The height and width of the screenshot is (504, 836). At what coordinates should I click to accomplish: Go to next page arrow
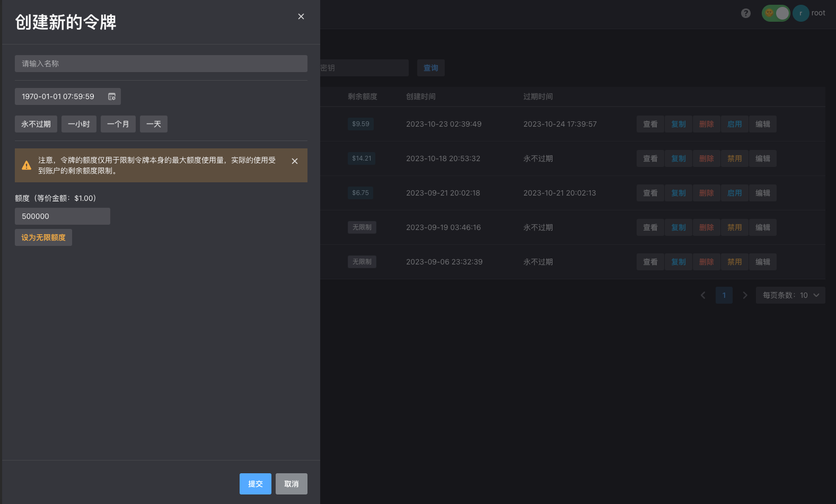click(x=745, y=295)
